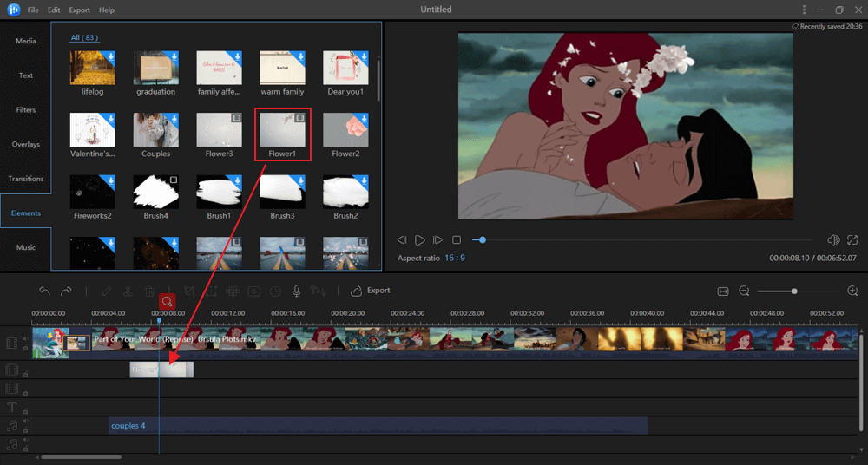This screenshot has height=465, width=868.
Task: Click the zoom-to-fit timeline icon
Action: coord(723,291)
